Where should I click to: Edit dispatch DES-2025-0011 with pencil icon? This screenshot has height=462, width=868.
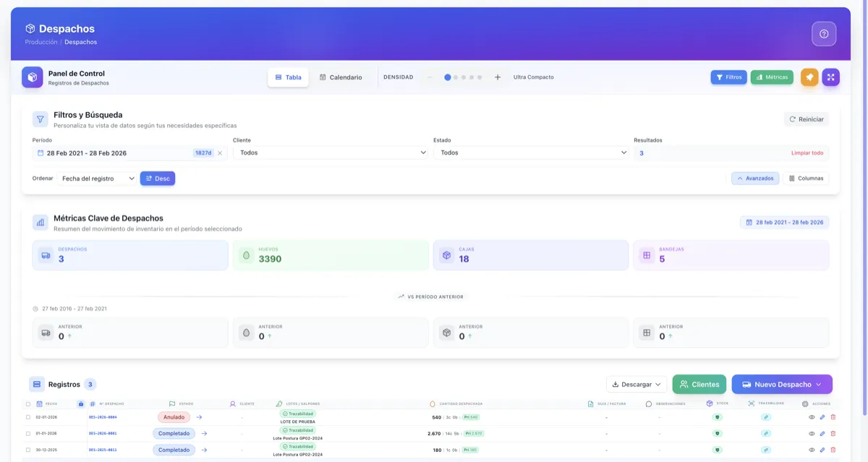[x=822, y=450]
